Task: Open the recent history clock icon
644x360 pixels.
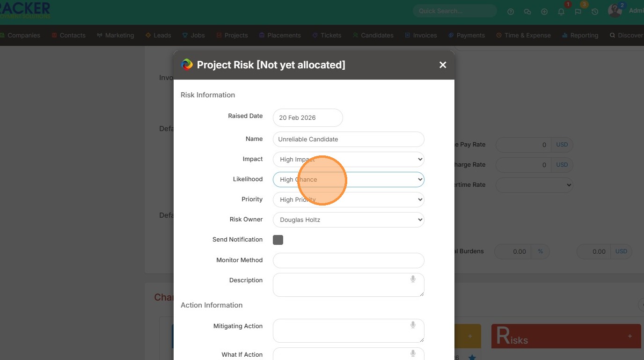Action: tap(595, 12)
